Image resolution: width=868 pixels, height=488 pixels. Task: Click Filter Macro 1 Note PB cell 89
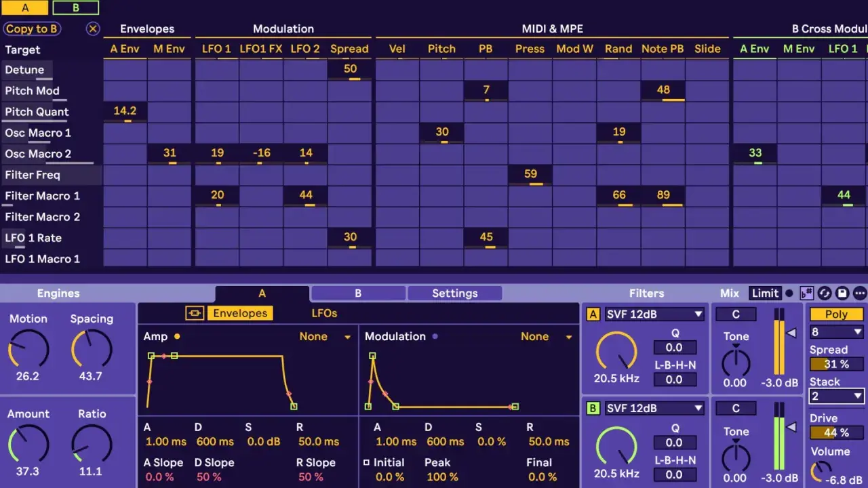(663, 196)
